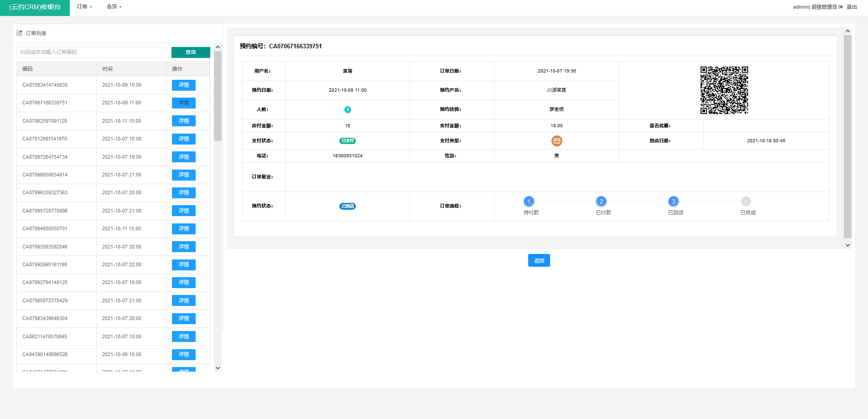This screenshot has height=419, width=868.
Task: Click step 2 paid circle
Action: [601, 202]
